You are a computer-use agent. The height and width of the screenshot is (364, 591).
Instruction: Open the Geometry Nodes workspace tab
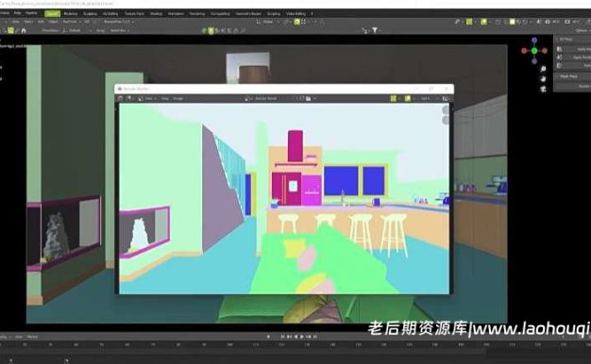pos(248,14)
